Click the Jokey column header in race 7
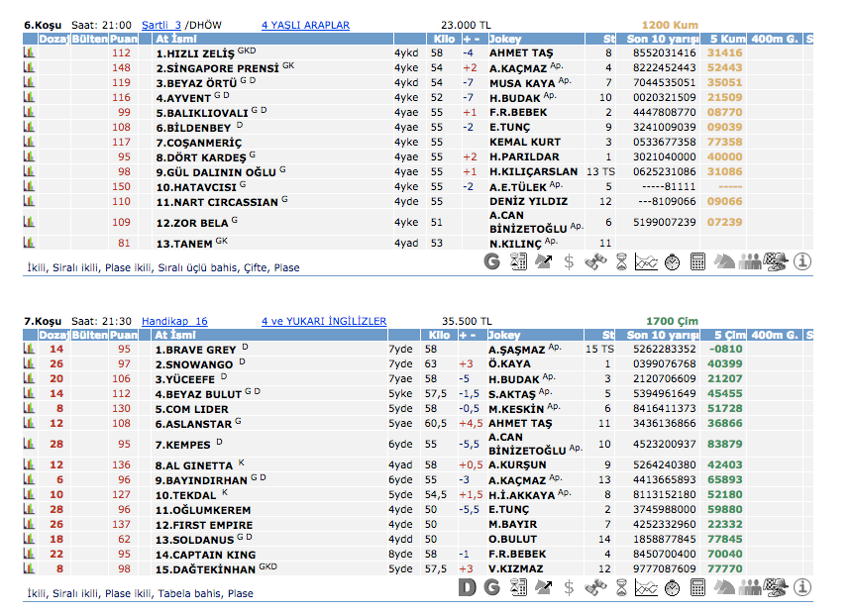Viewport: 852px width, 616px height. [505, 336]
